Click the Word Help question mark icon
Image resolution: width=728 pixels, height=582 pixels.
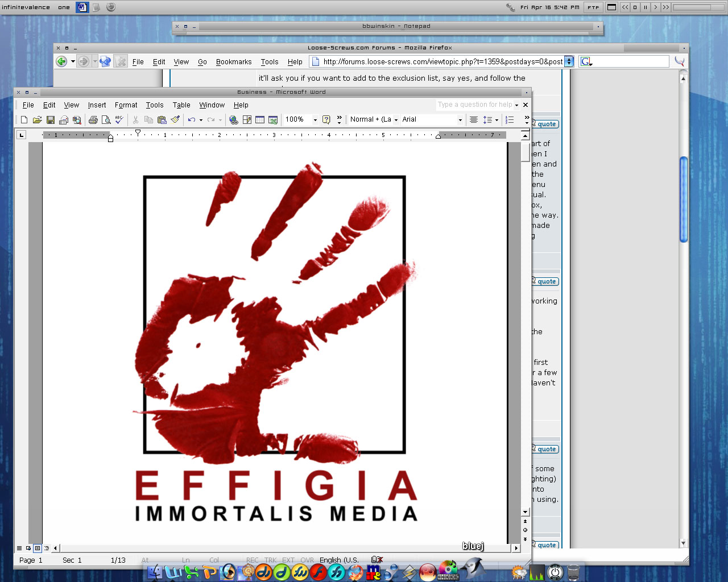(326, 120)
